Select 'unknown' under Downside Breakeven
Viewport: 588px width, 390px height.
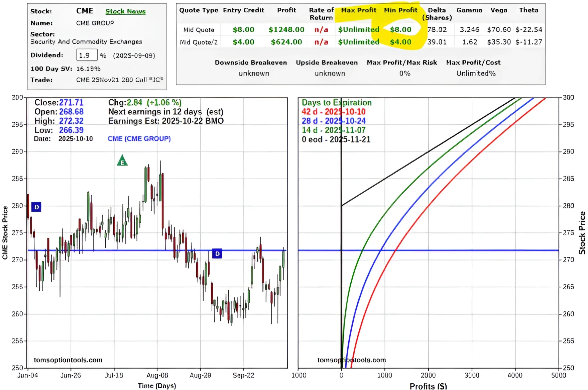254,74
